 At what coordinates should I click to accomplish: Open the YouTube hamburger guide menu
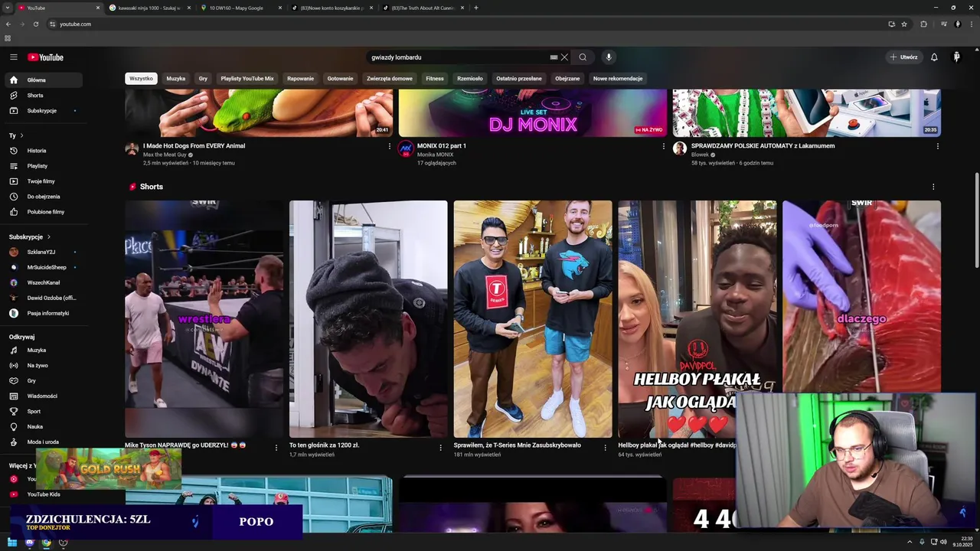coord(13,57)
